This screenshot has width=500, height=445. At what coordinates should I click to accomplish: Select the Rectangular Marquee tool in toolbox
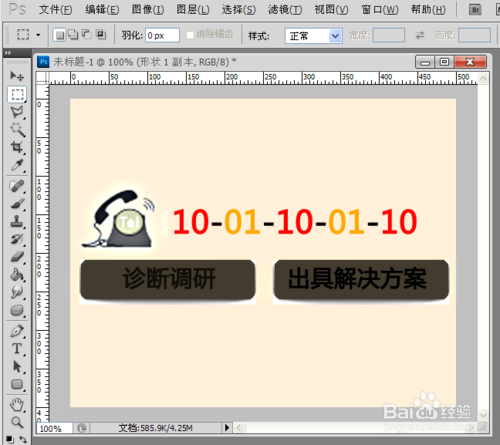coord(17,94)
